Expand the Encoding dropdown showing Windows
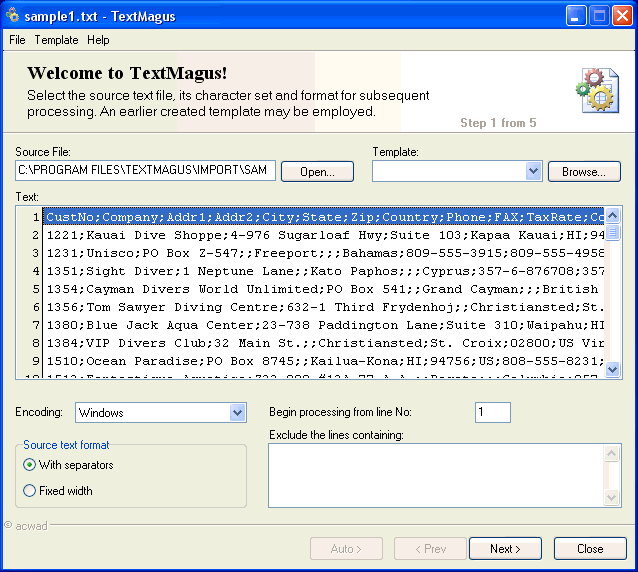Viewport: 638px width, 572px height. 238,413
